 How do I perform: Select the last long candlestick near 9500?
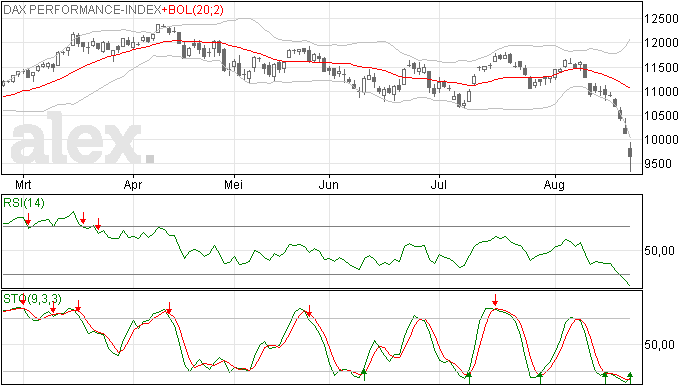(x=630, y=157)
